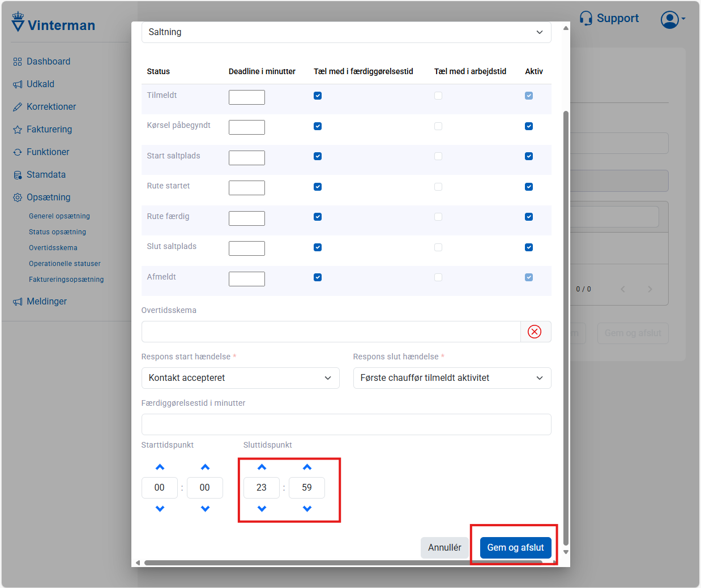Viewport: 701px width, 588px height.
Task: Click the Opsætning gear icon
Action: click(18, 198)
